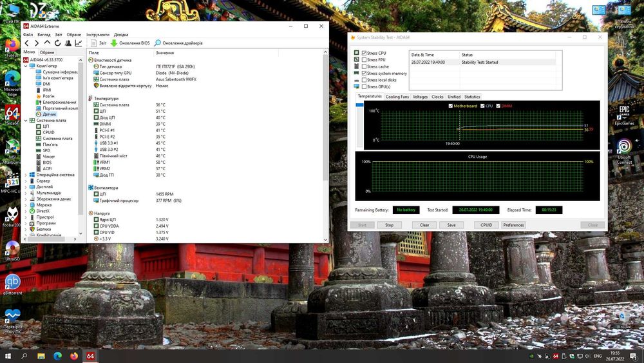Click the Звіт report toolbar button
Viewport: 644px width, 363px height.
(x=99, y=43)
